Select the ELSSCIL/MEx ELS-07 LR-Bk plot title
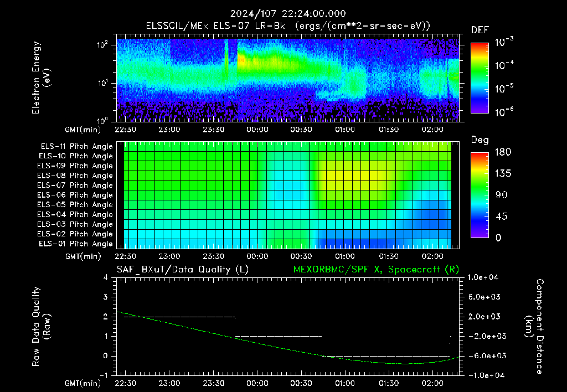 click(288, 26)
